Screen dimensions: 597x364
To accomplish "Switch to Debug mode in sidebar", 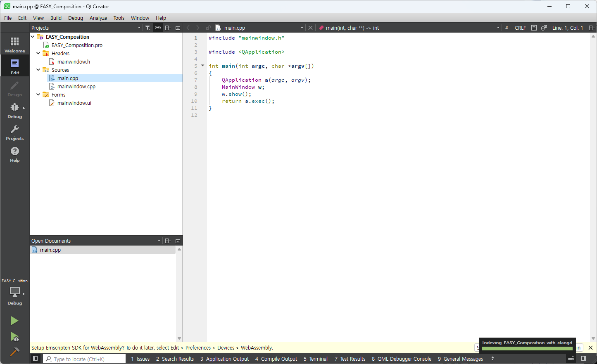I will click(15, 110).
